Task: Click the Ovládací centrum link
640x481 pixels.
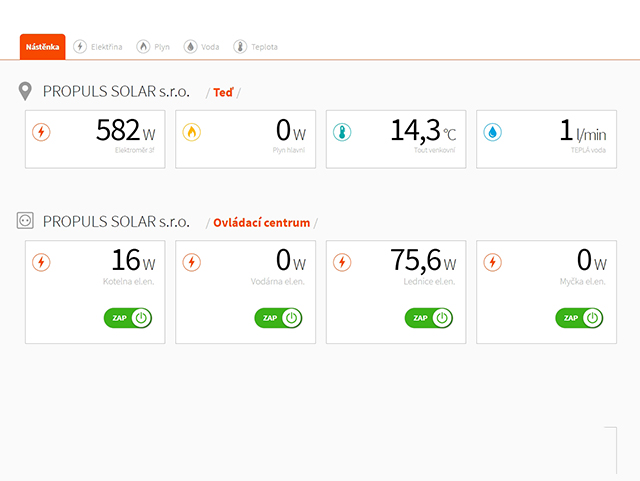Action: click(x=261, y=222)
